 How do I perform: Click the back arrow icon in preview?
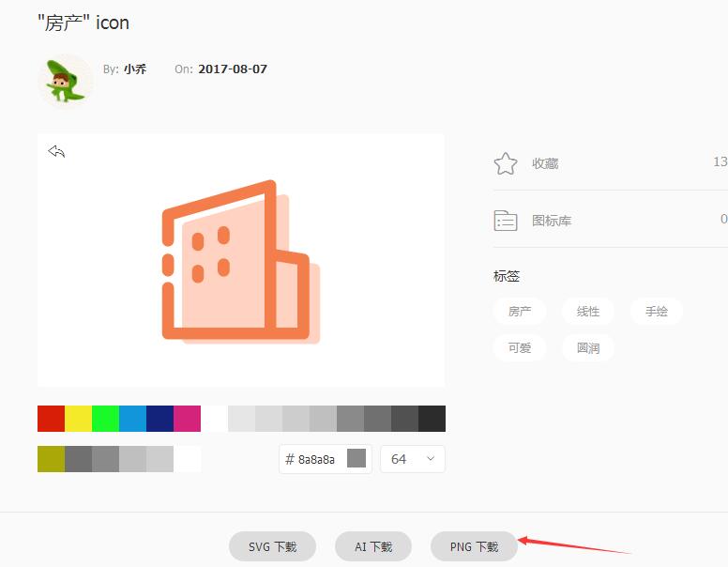point(56,151)
